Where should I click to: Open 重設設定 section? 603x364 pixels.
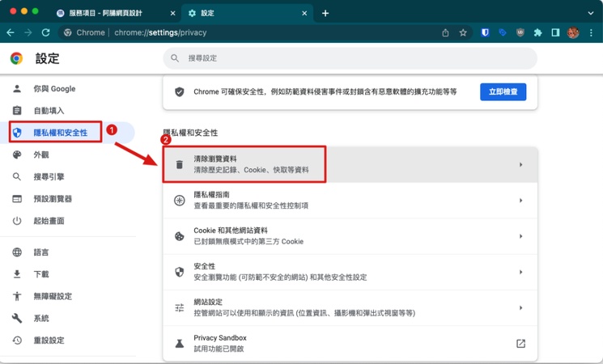49,341
